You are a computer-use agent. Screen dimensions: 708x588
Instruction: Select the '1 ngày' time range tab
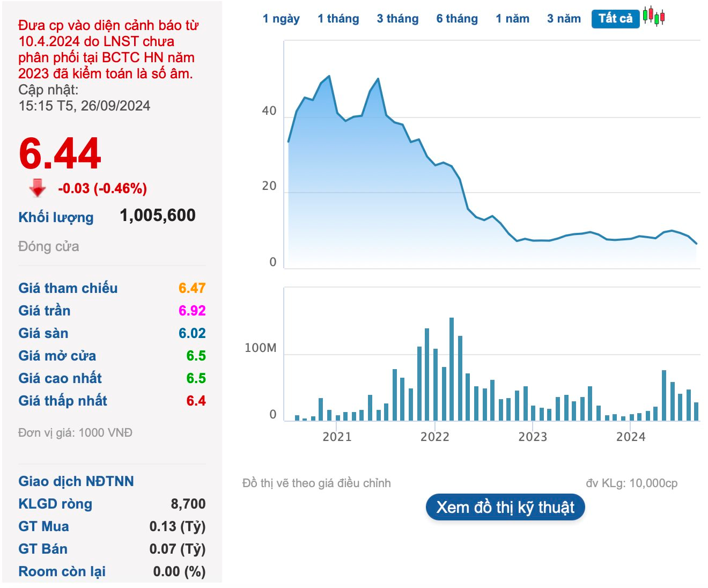(x=281, y=19)
